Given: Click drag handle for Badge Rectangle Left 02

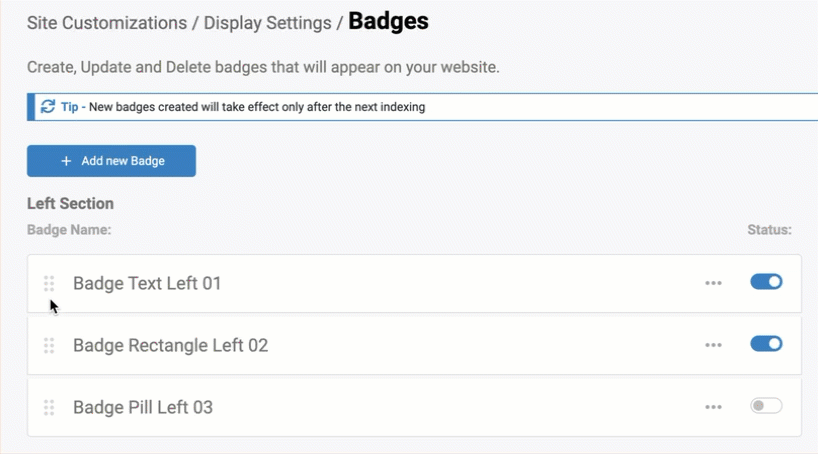Looking at the screenshot, I should click(49, 346).
